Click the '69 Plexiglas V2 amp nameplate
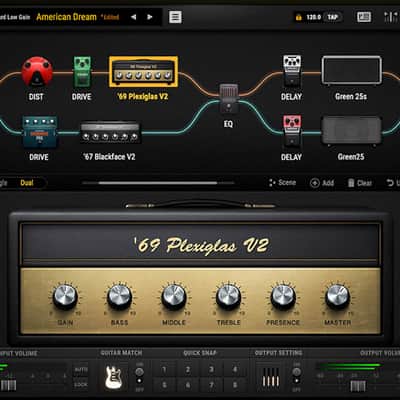The width and height of the screenshot is (400, 400). (201, 245)
